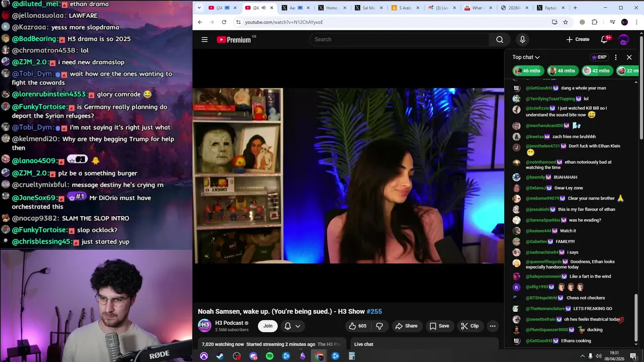
Task: Open more actions ellipsis under video
Action: [493, 326]
